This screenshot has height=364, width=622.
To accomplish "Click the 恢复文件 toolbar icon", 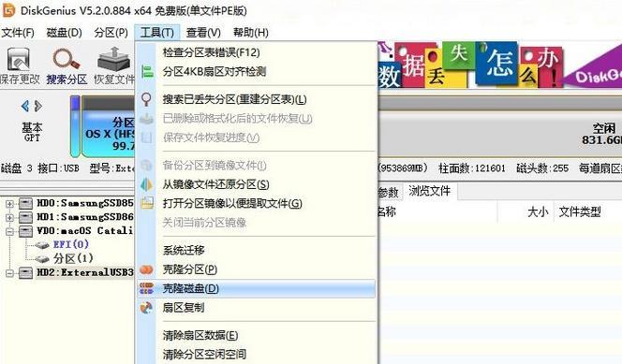I will (x=114, y=59).
